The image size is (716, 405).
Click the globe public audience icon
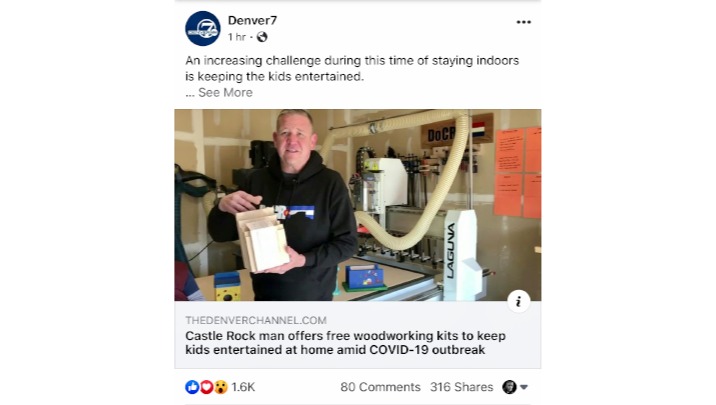coord(262,37)
